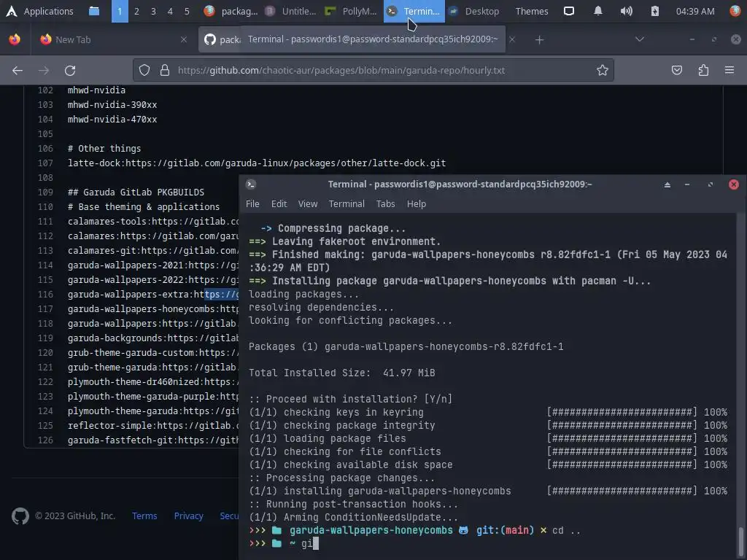
Task: Bookmark this page with star icon
Action: [x=602, y=71]
